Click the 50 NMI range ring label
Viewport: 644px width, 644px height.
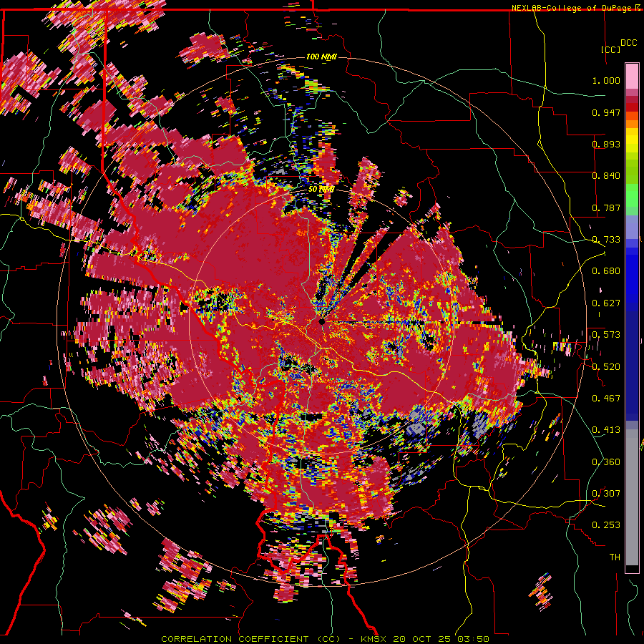[321, 190]
